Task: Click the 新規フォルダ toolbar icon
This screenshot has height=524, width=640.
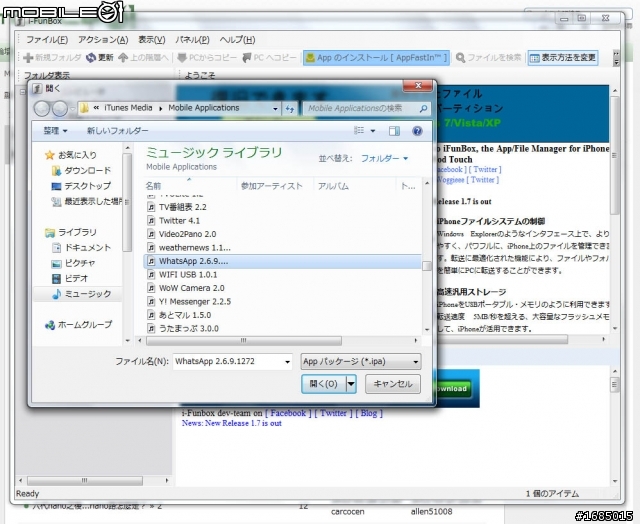Action: (28, 58)
